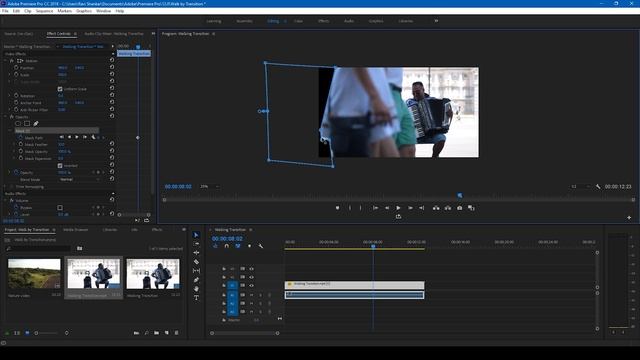
Task: Create a 4-point polygon mask under Opacity
Action: 27,123
